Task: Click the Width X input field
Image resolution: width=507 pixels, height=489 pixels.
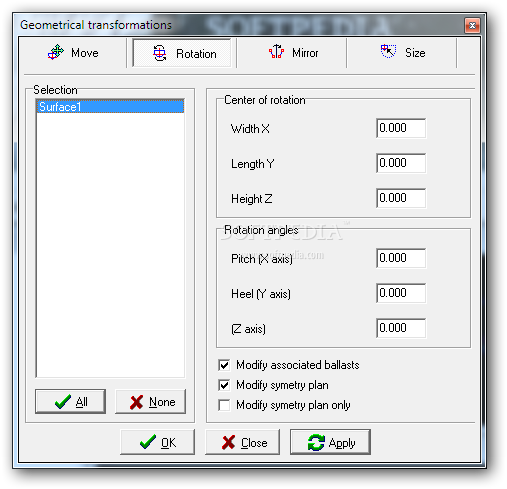Action: 401,128
